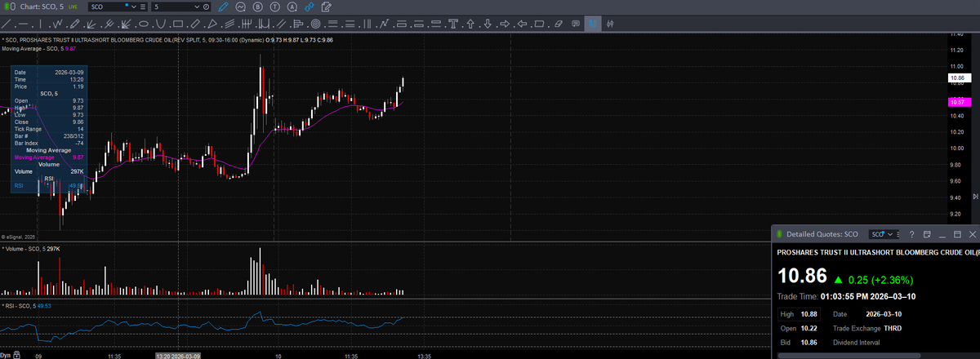
Task: Click the Trade Time value in Detailed Quotes
Action: click(x=868, y=297)
